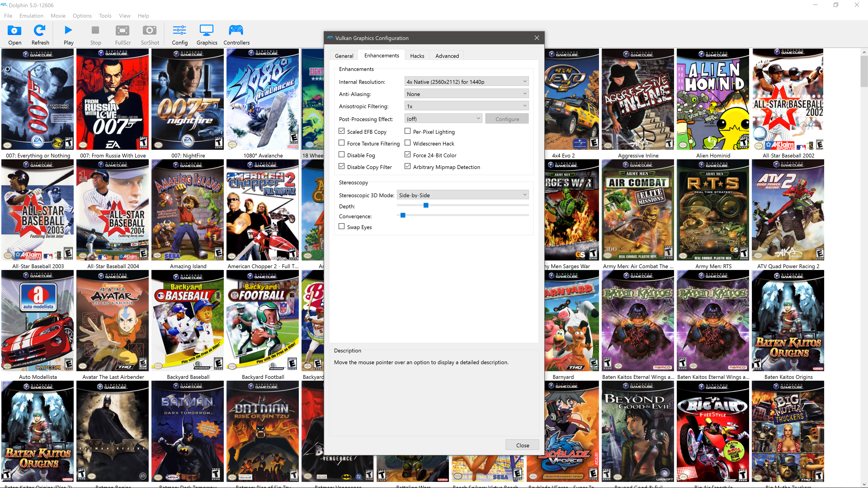
Task: Click the Convergence slider handle
Action: [403, 215]
